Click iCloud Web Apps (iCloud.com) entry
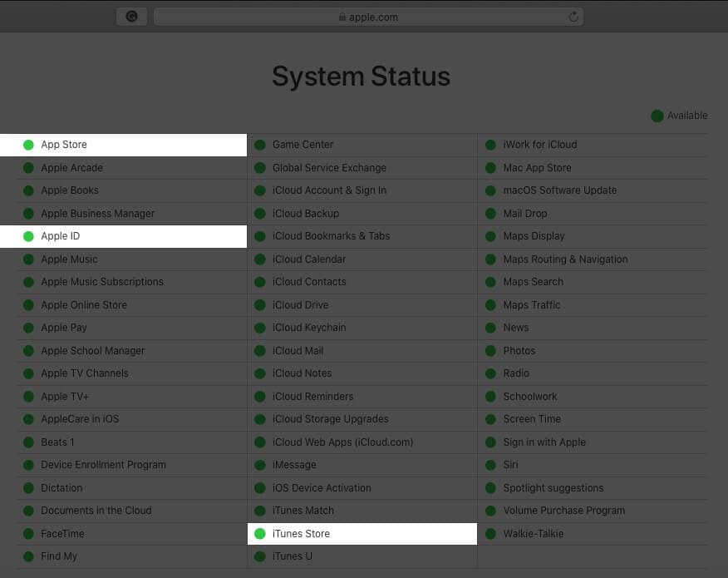 [x=342, y=442]
